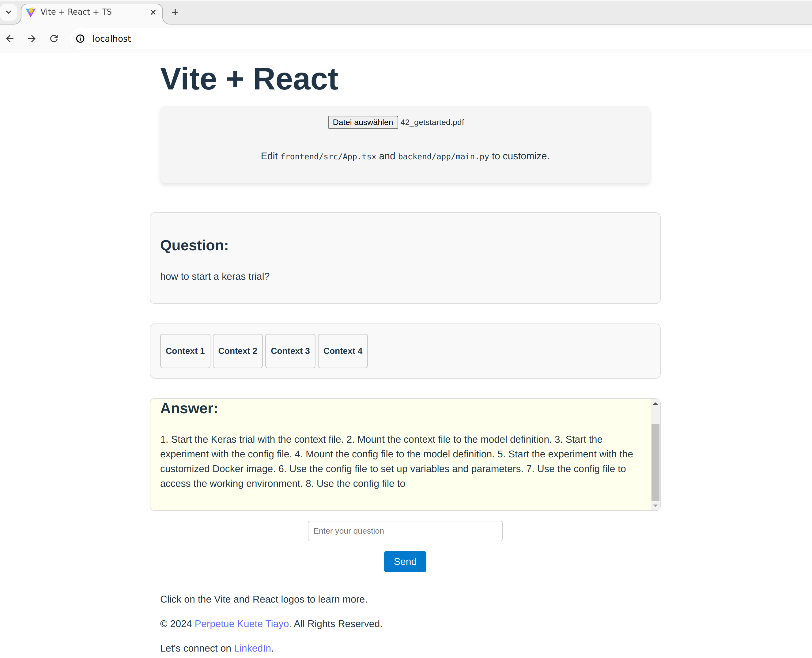Click the tab search chevron at top left
The image size is (812, 658).
pyautogui.click(x=9, y=12)
